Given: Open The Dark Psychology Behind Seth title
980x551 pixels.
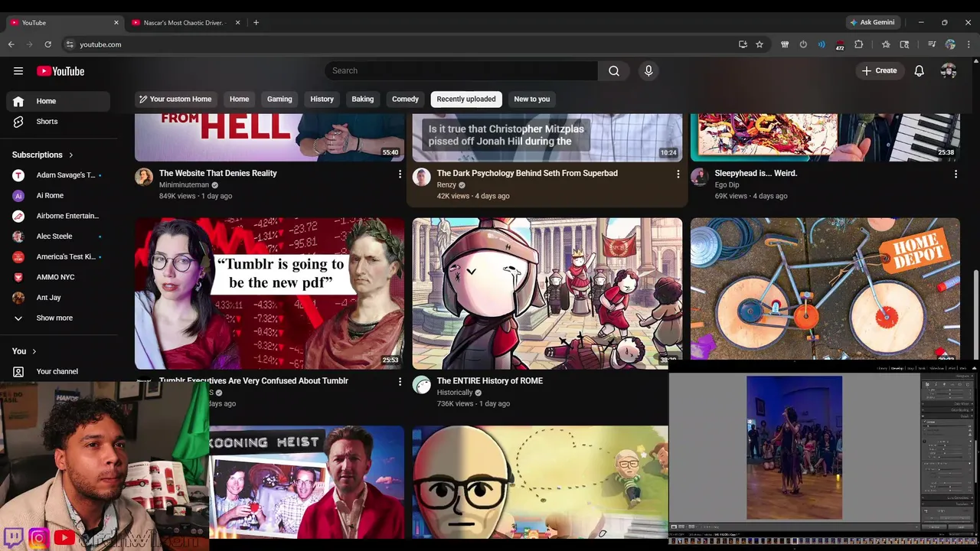Looking at the screenshot, I should pos(528,173).
